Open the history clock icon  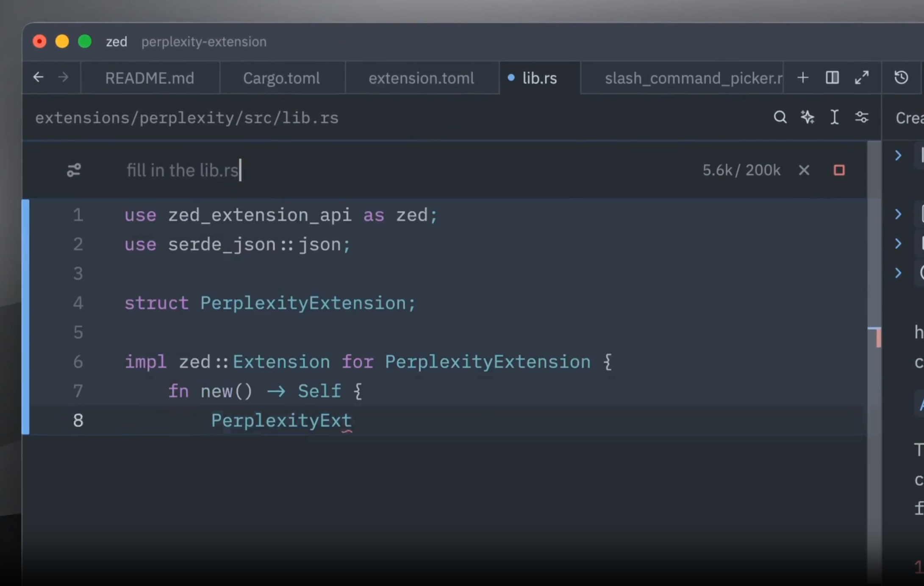901,77
